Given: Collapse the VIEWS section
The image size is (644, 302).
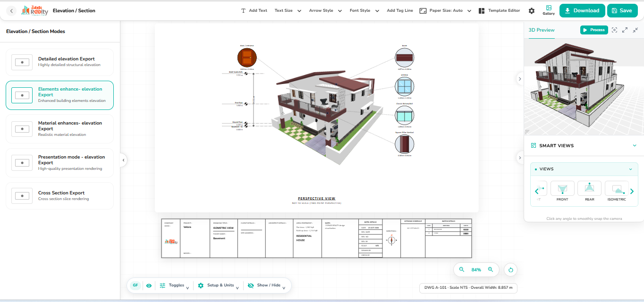Looking at the screenshot, I should [630, 169].
